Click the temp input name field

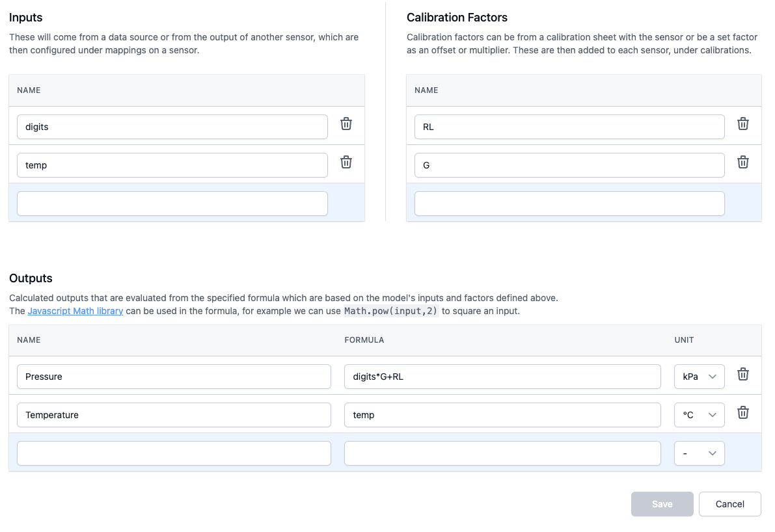pos(172,165)
